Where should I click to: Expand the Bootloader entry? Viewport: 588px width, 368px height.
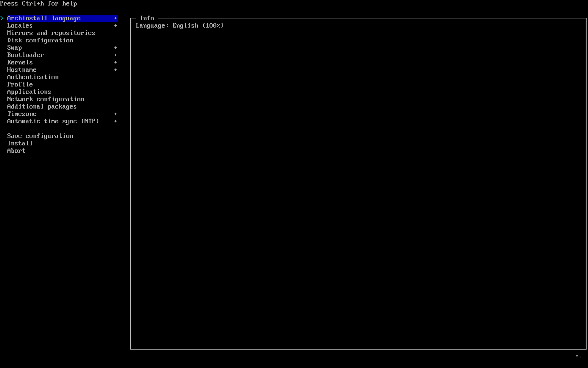coord(116,55)
